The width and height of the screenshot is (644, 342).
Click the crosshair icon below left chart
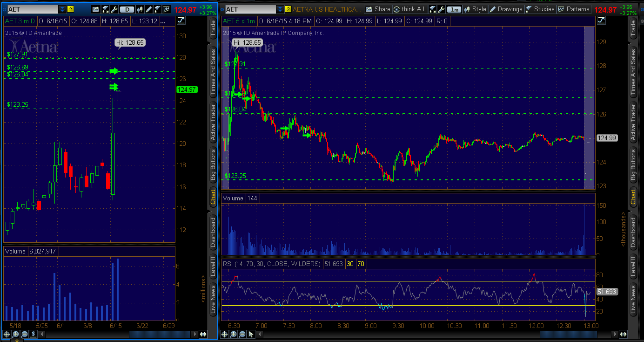(7, 334)
